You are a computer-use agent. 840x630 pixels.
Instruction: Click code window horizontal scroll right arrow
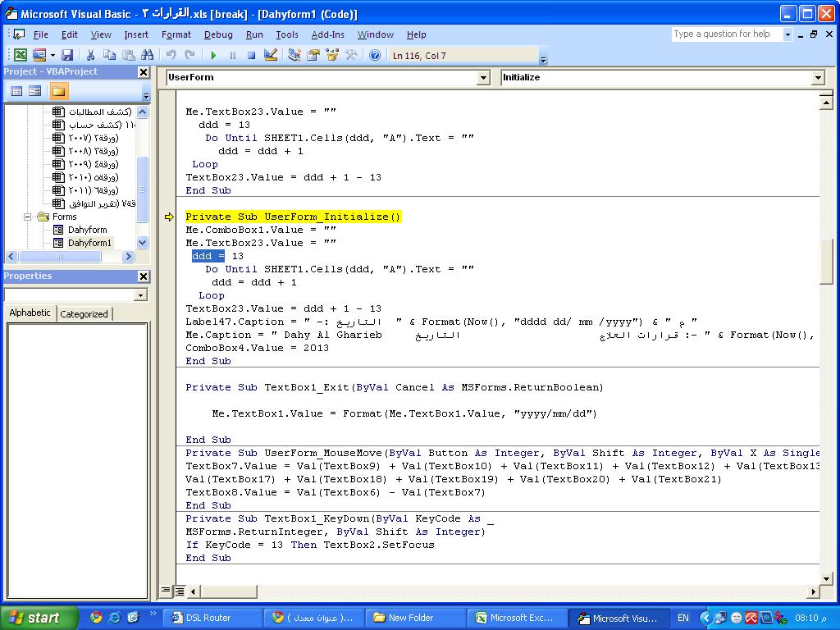(814, 591)
